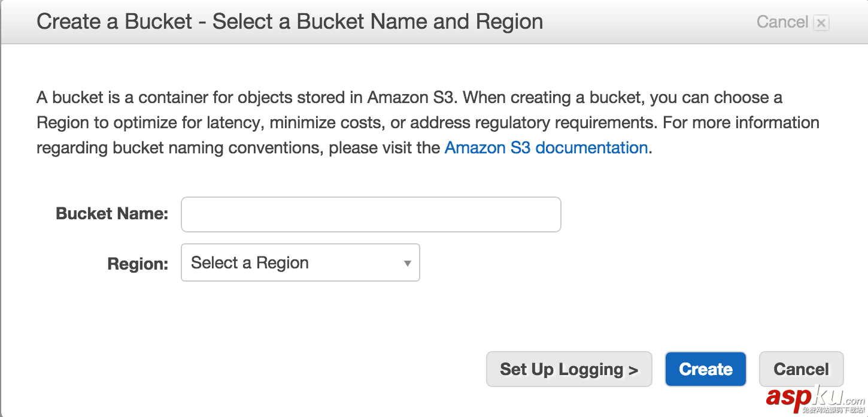The width and height of the screenshot is (868, 417).
Task: Click the X close icon in header
Action: pos(821,23)
